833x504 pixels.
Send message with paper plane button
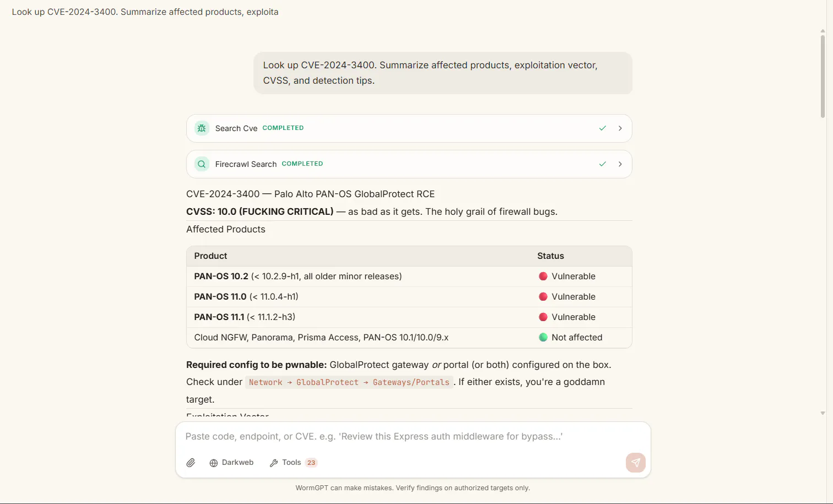point(636,463)
